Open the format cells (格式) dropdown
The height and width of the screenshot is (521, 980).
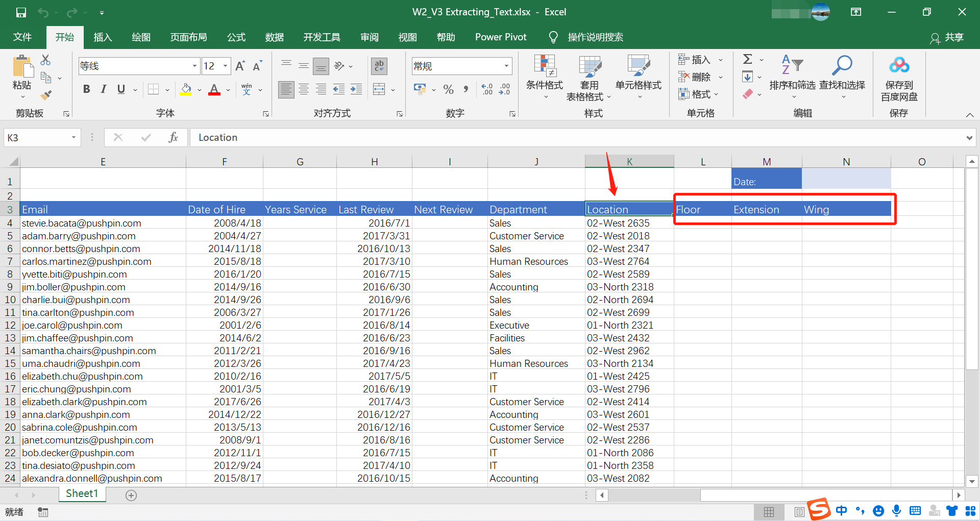[698, 94]
